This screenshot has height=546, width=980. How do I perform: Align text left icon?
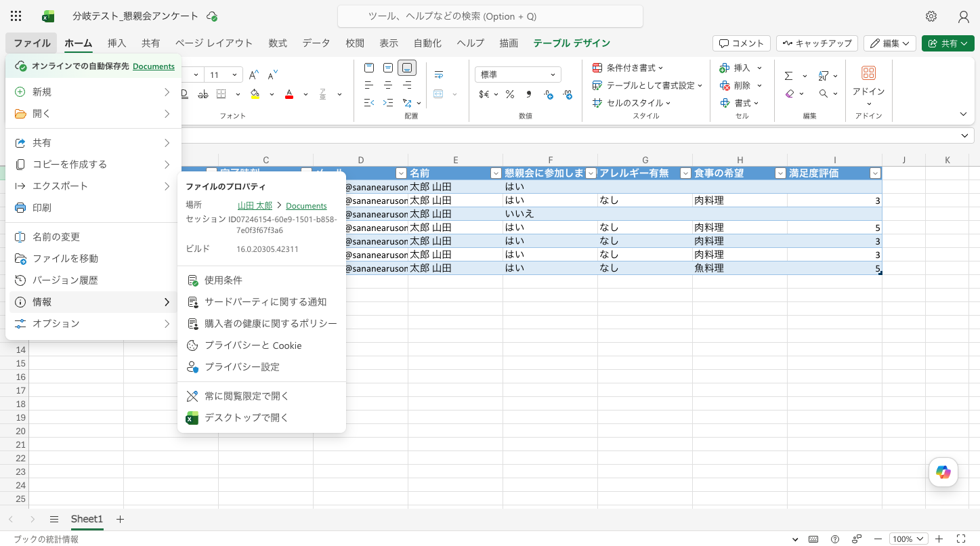tap(369, 85)
